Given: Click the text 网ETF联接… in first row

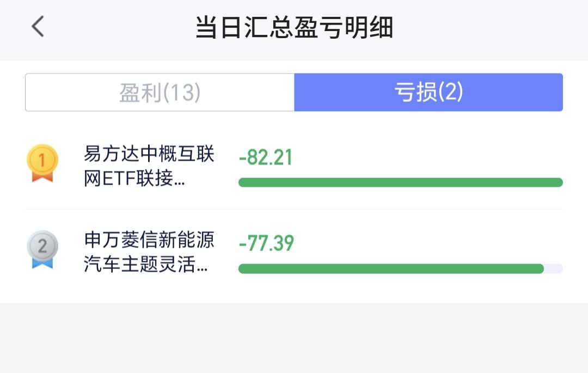Looking at the screenshot, I should pyautogui.click(x=134, y=178).
